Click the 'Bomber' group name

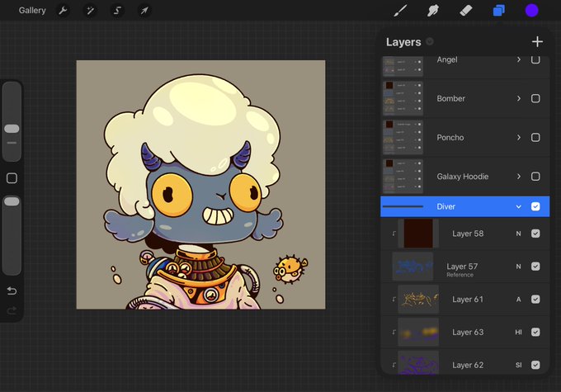tap(450, 98)
